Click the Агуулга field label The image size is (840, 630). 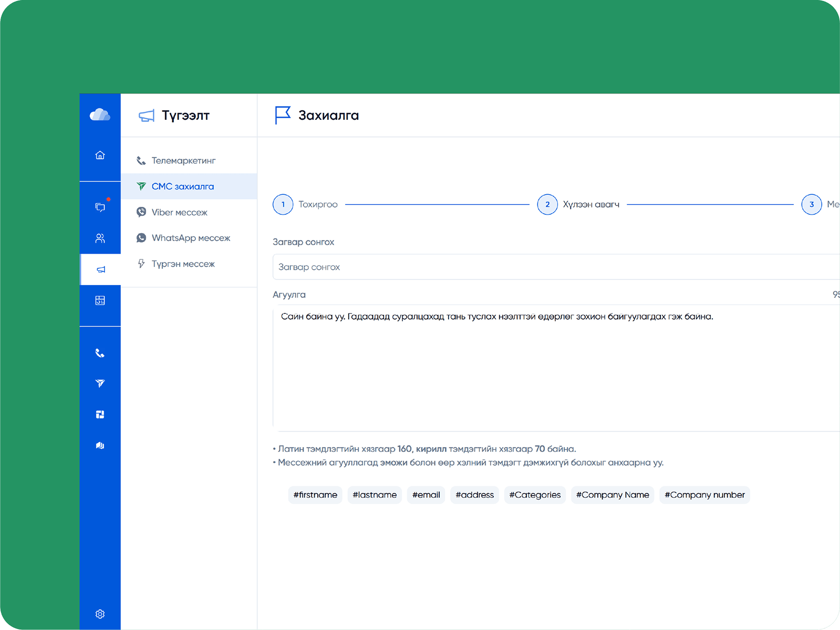289,295
